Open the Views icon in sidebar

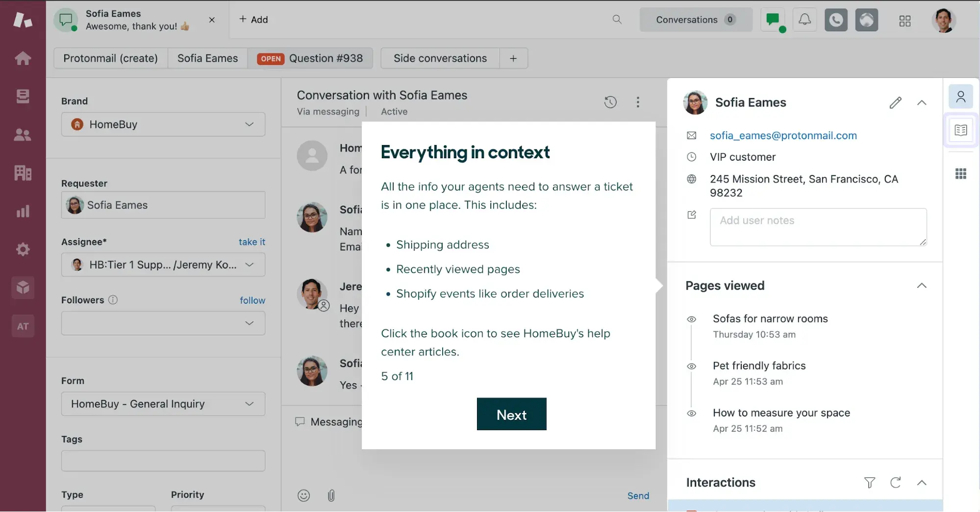coord(23,96)
